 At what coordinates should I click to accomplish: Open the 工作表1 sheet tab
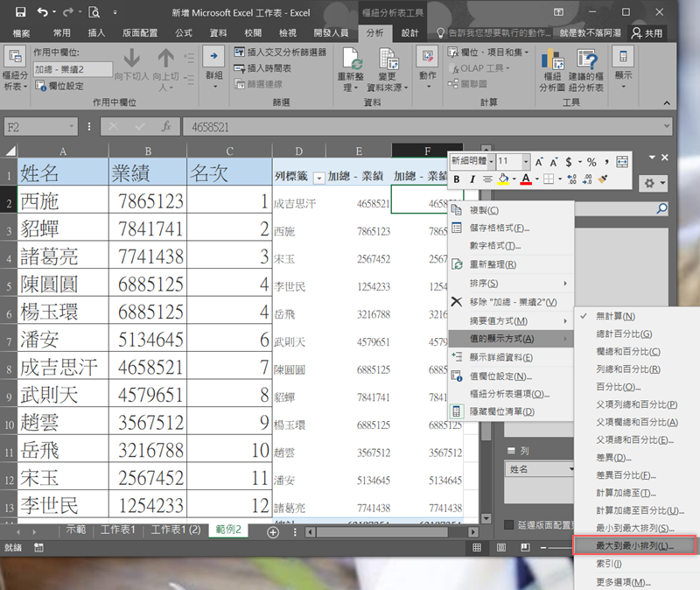117,530
